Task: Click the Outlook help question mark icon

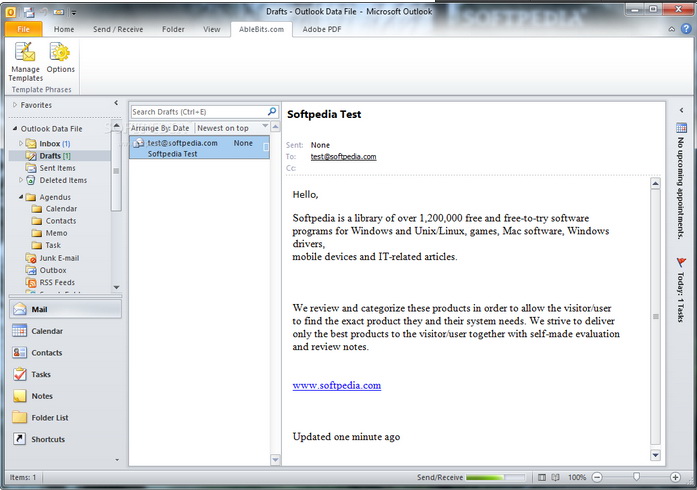Action: [x=686, y=29]
